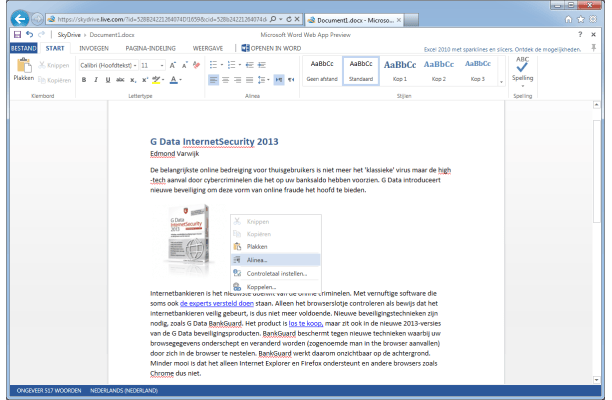Open the line spacing dropdown

[x=263, y=80]
